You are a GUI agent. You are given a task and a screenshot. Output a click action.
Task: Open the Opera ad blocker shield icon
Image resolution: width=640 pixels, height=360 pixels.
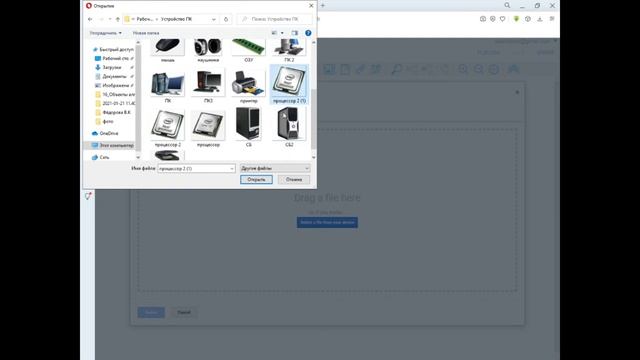(x=493, y=19)
